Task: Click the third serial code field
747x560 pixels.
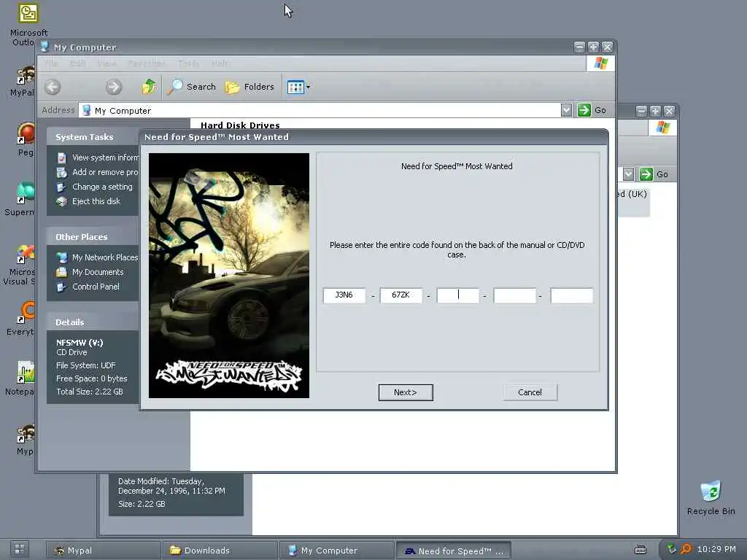Action: click(x=457, y=295)
